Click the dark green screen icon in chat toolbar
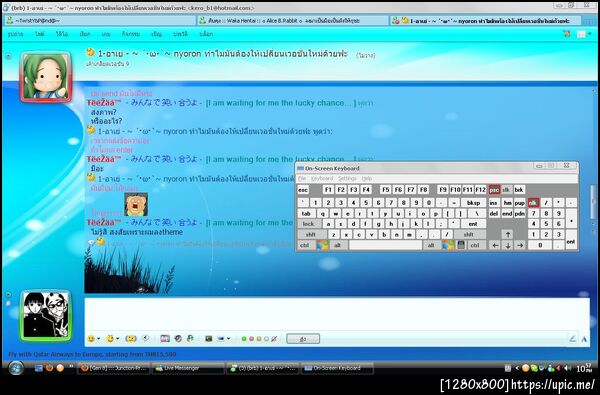Viewport: 600px width, 395px height. coord(209,339)
